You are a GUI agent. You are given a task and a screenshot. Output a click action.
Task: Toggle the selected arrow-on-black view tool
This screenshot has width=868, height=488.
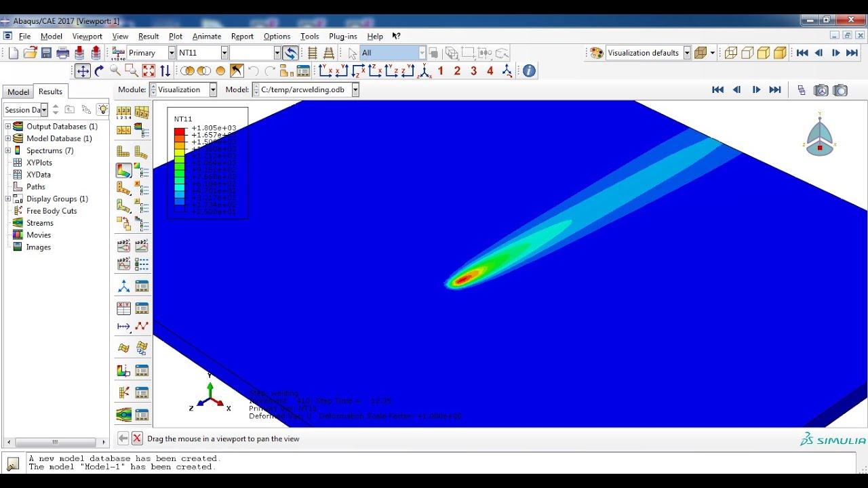pyautogui.click(x=237, y=70)
